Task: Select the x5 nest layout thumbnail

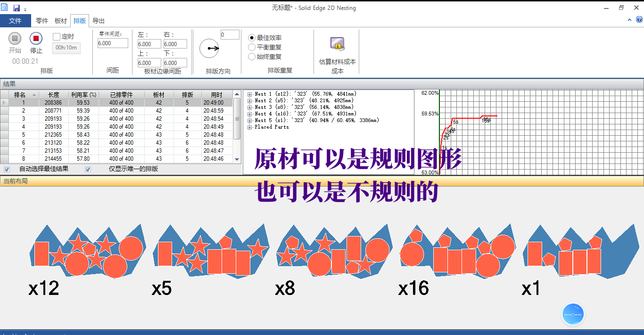Action: (x=211, y=251)
